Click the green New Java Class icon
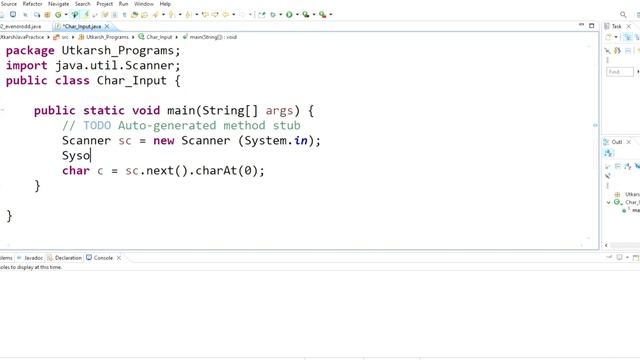 click(58, 15)
